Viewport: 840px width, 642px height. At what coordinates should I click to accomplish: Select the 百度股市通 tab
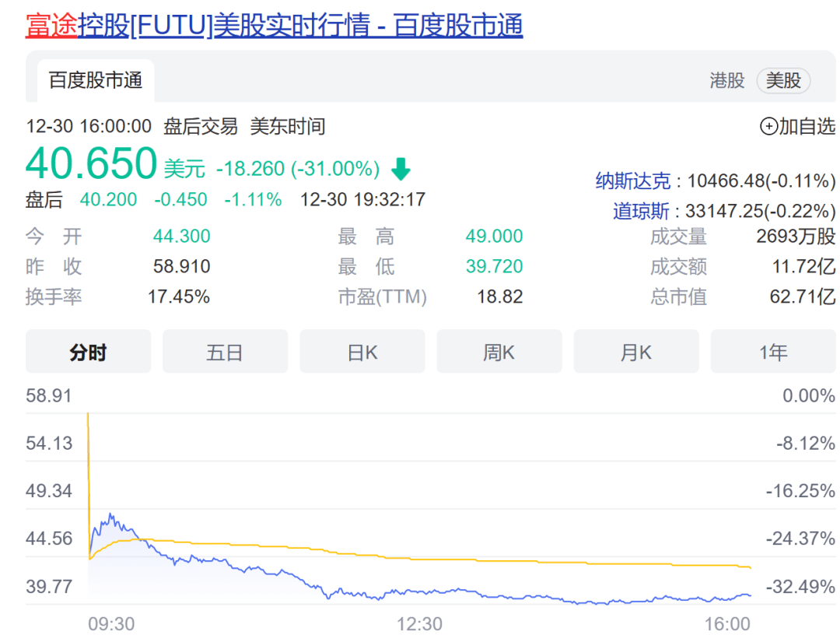(96, 80)
